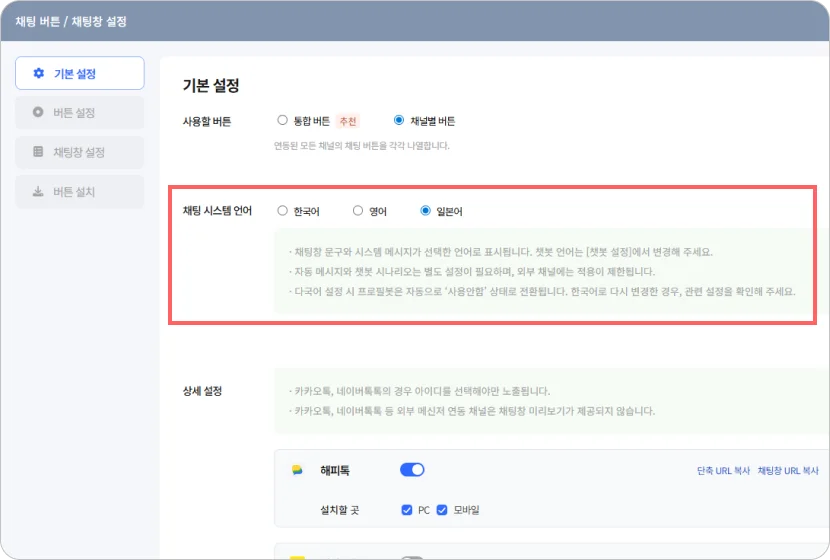Click the 기본 설정 page heading
The height and width of the screenshot is (560, 830).
pyautogui.click(x=211, y=85)
